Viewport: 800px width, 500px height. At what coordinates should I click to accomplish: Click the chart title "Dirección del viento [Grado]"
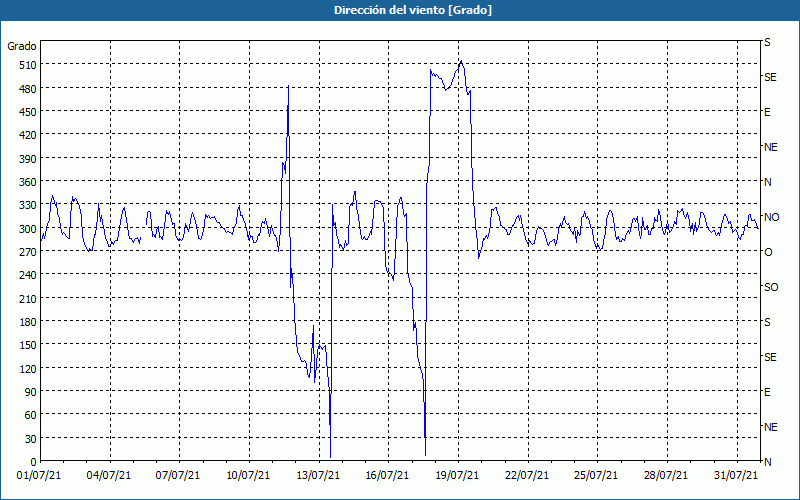click(x=413, y=10)
